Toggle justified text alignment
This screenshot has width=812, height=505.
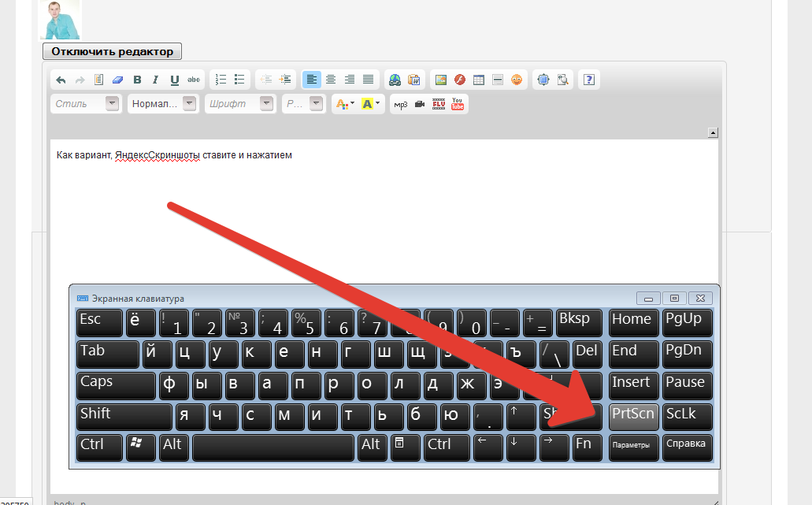369,80
